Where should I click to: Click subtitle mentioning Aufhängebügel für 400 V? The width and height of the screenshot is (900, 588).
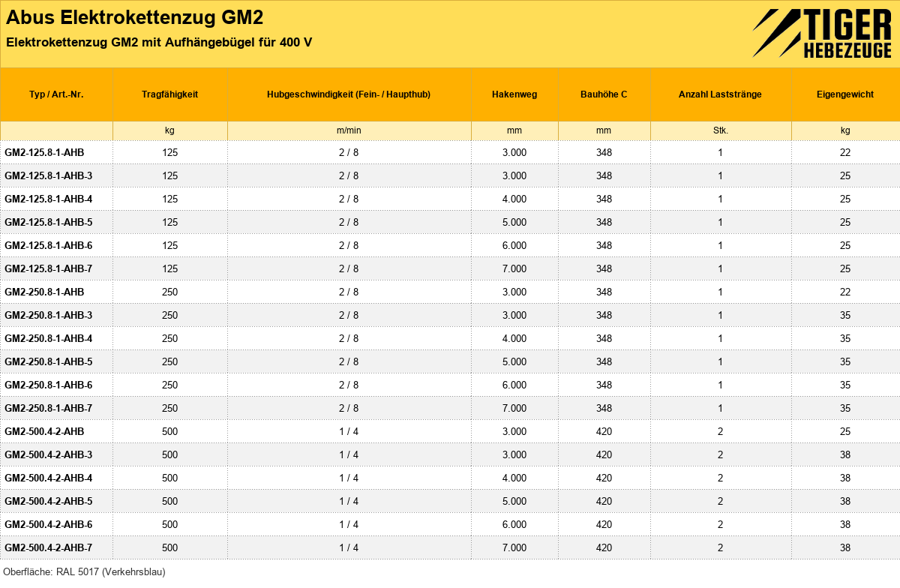[x=159, y=42]
